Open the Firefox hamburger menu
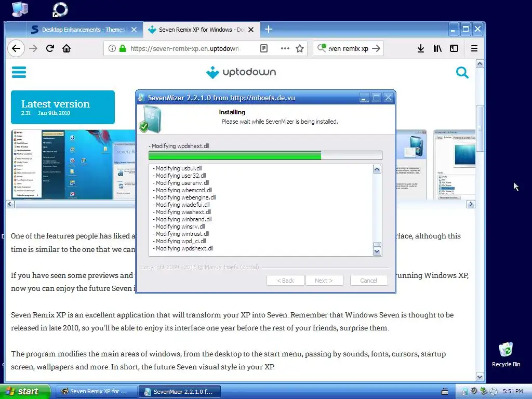 (x=474, y=48)
